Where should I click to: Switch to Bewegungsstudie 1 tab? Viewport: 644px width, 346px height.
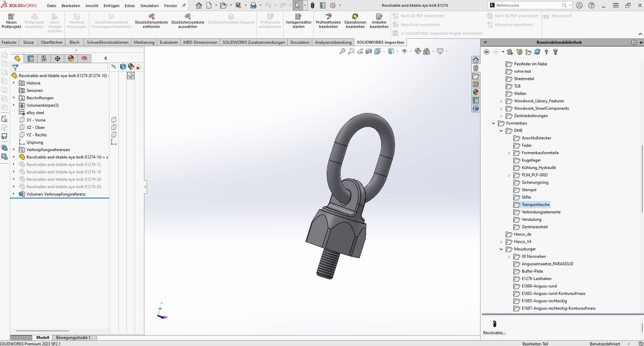click(73, 338)
